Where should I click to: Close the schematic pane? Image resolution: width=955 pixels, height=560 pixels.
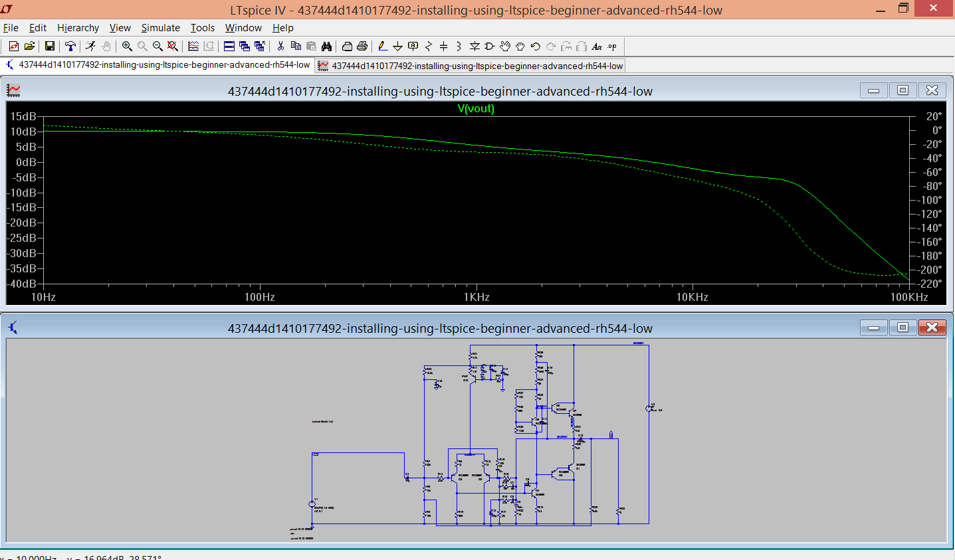(x=932, y=327)
